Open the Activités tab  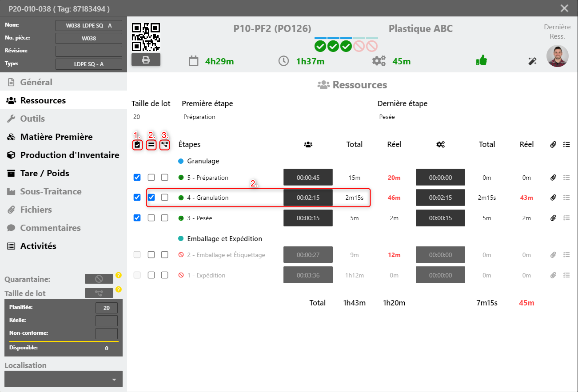tap(64, 246)
